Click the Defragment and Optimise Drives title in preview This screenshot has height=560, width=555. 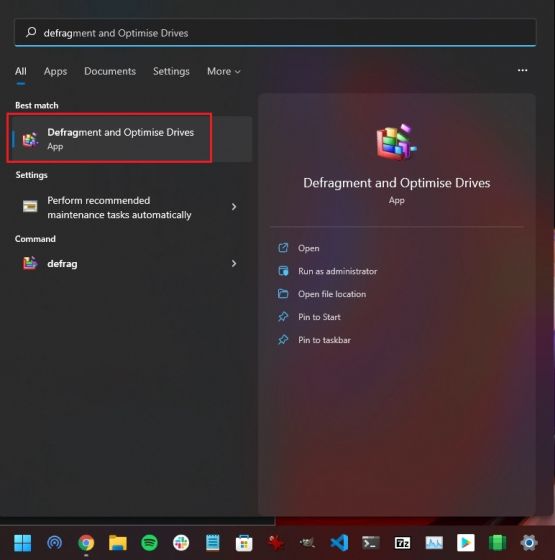396,183
